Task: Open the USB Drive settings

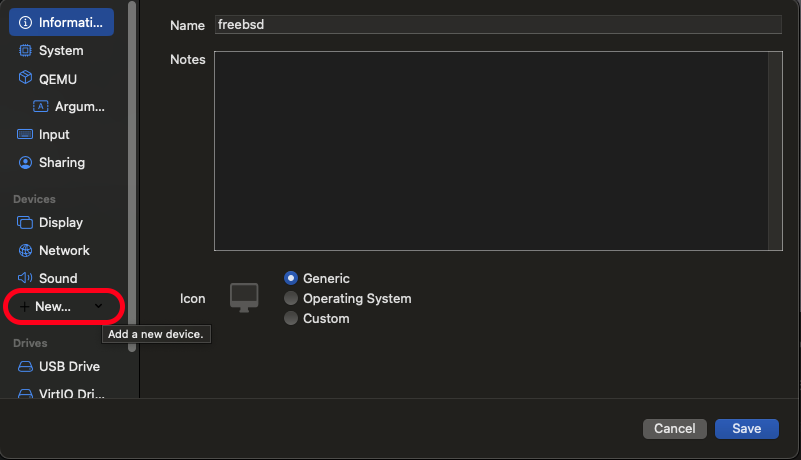Action: point(61,366)
